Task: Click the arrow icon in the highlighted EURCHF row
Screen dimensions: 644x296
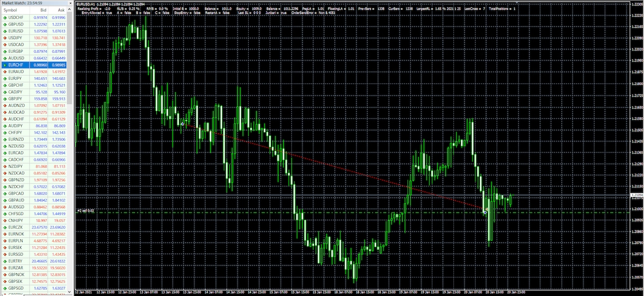Action: coord(5,65)
